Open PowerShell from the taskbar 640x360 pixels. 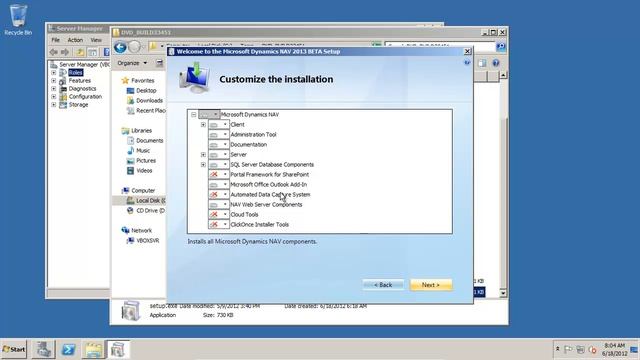69,349
